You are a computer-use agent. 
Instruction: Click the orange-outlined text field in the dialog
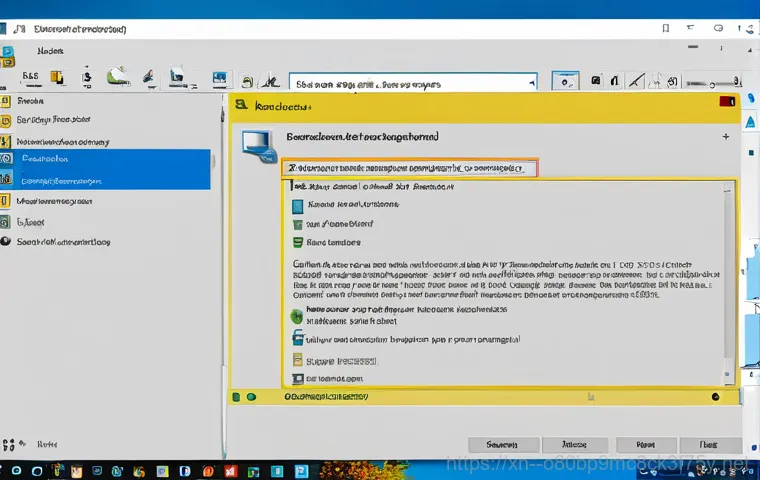tap(410, 168)
